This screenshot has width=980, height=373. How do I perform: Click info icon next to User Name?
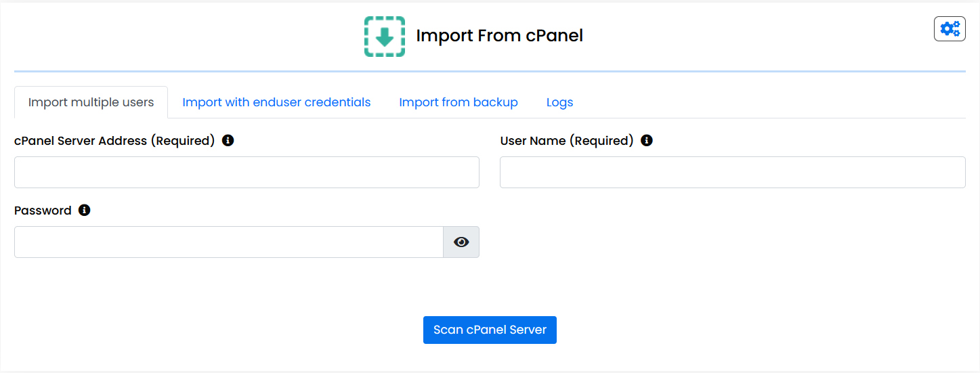pyautogui.click(x=647, y=141)
